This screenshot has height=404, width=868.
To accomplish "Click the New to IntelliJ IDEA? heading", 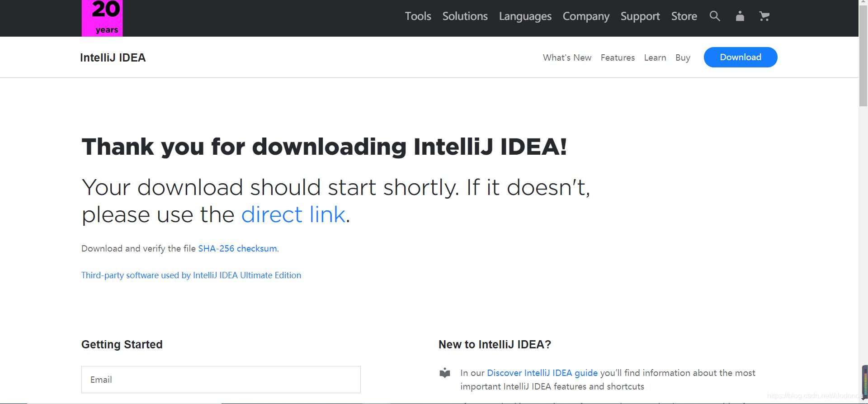I will coord(495,344).
